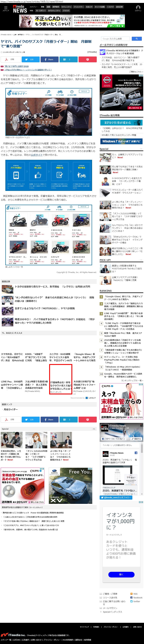Click the メディア一覧 footer link

point(6,640)
